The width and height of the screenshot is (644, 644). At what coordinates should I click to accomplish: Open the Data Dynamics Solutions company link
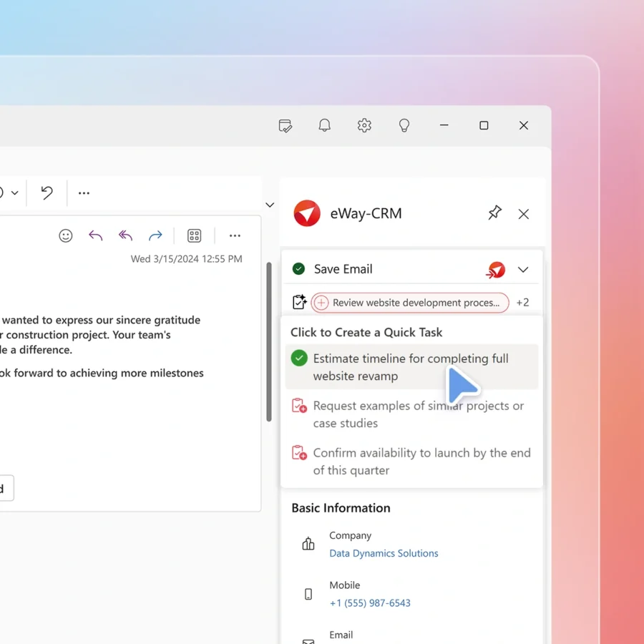[x=384, y=553]
